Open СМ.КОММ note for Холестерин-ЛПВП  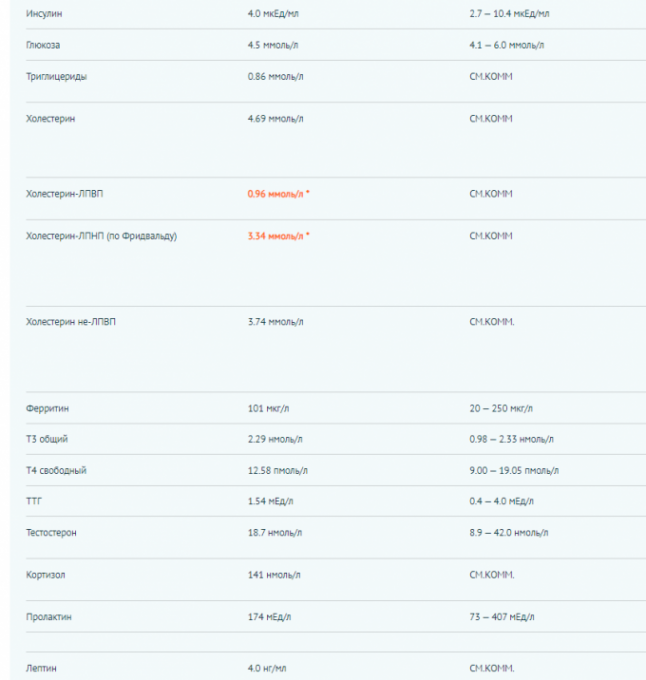point(490,194)
